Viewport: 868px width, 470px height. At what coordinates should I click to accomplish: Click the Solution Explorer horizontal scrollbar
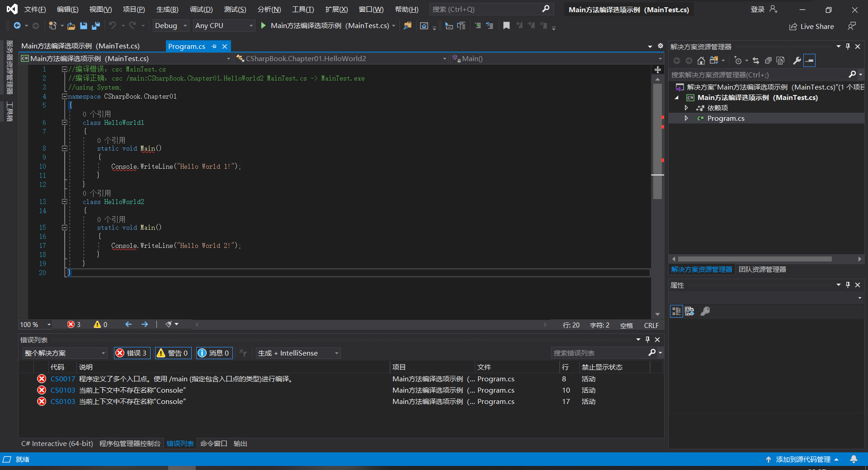click(x=755, y=259)
